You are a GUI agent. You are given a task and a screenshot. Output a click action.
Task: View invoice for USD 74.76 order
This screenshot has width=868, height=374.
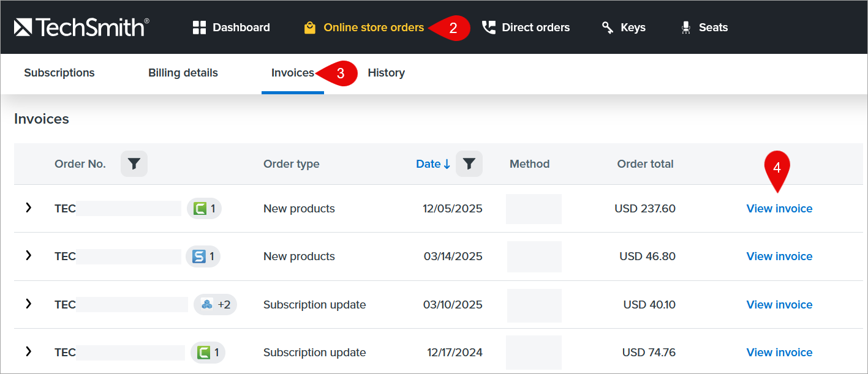779,353
